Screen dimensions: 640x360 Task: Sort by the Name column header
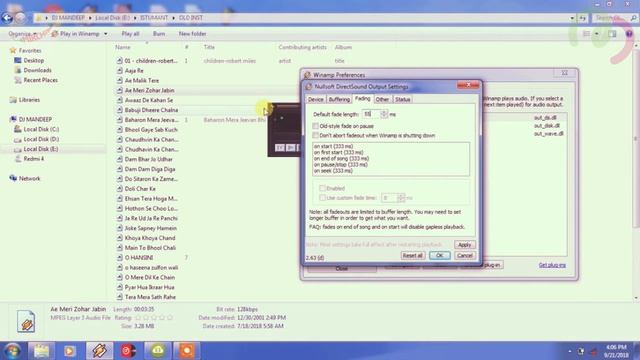[122, 47]
